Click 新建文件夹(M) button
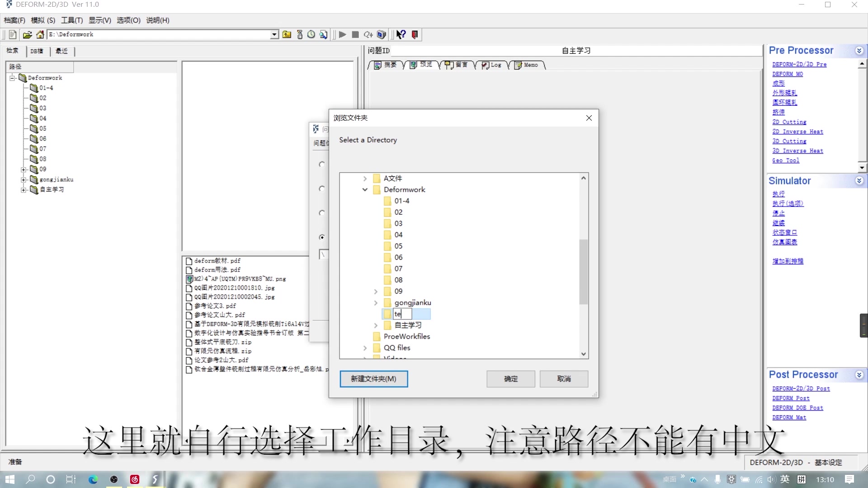The width and height of the screenshot is (868, 488). (373, 379)
